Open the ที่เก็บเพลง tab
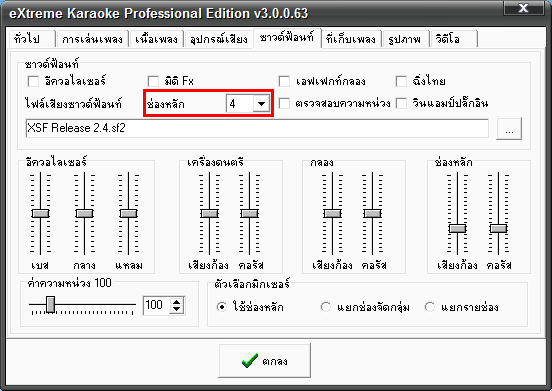The image size is (552, 391). coord(351,39)
